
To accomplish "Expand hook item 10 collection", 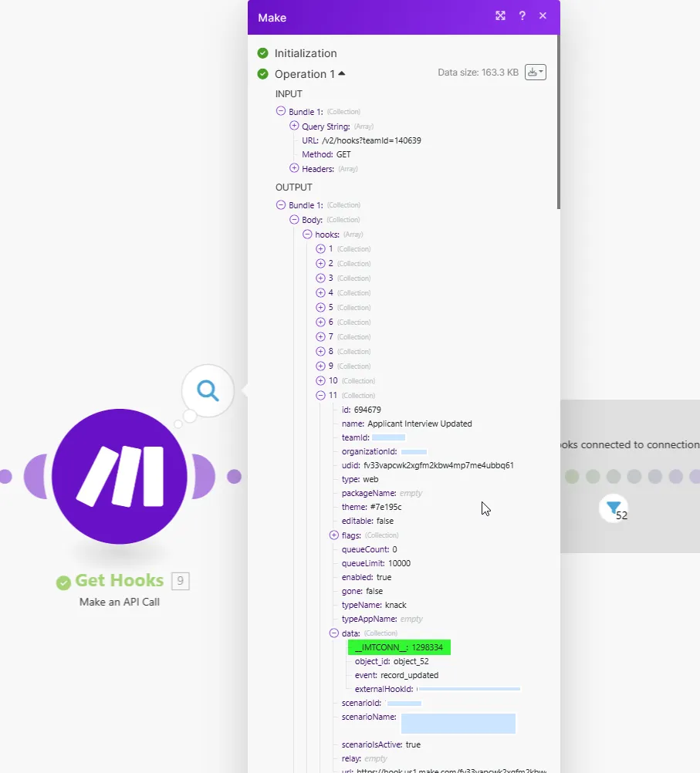I will pos(320,380).
